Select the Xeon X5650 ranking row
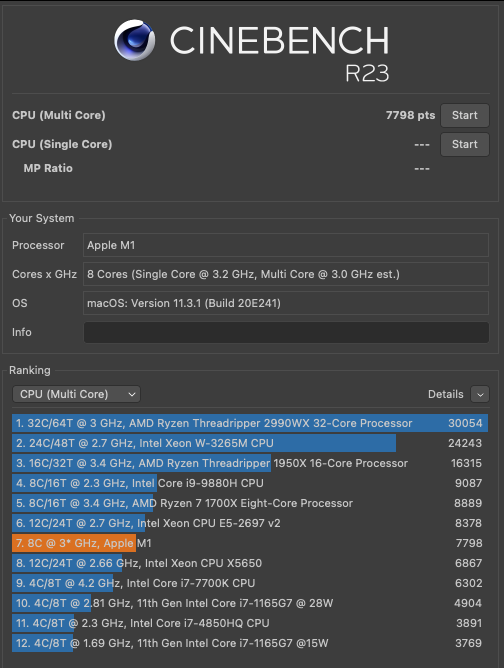The width and height of the screenshot is (504, 668). click(x=250, y=563)
